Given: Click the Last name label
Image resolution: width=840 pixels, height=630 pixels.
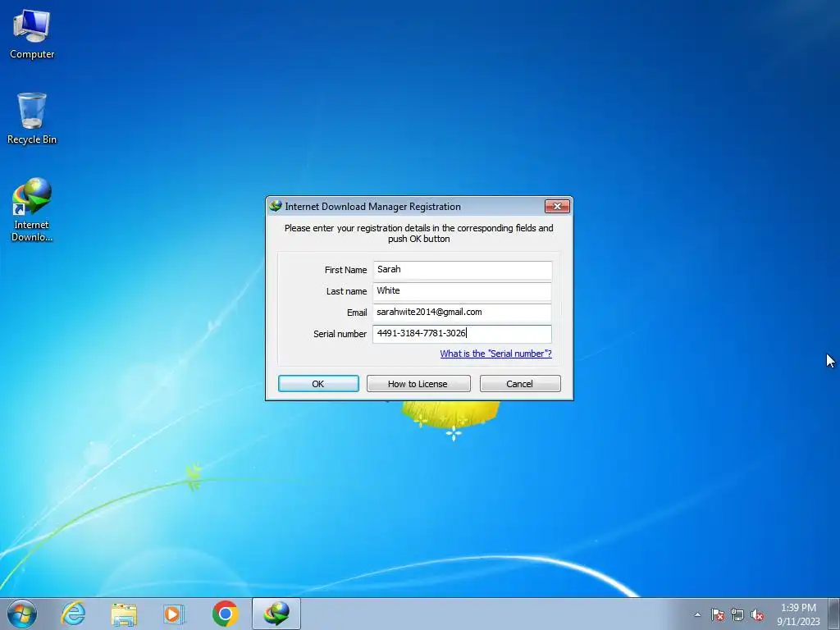Looking at the screenshot, I should [x=346, y=291].
